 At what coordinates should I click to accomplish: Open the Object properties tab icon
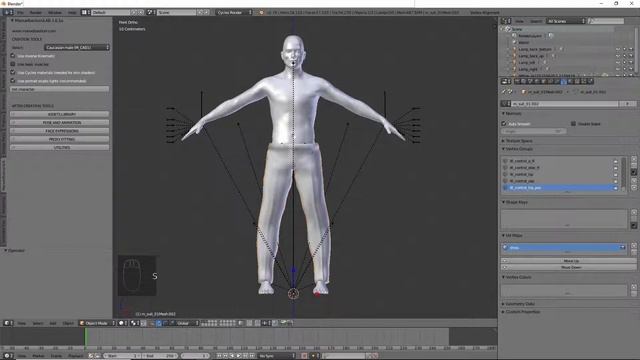tap(543, 81)
